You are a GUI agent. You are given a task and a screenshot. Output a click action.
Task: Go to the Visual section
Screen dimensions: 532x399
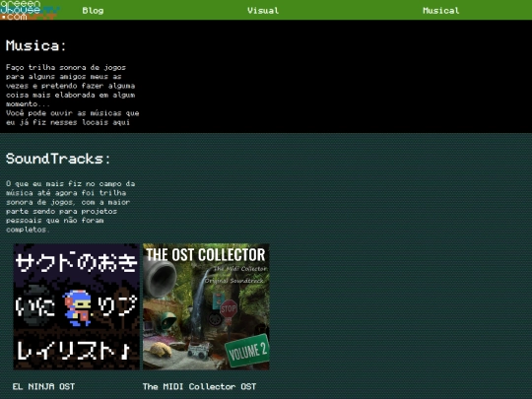pyautogui.click(x=263, y=11)
